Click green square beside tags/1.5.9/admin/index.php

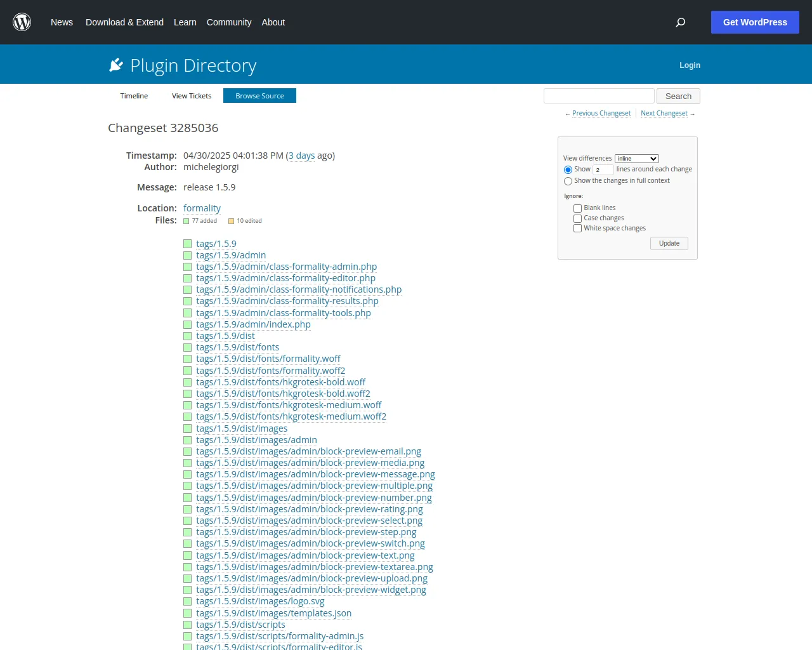(187, 324)
